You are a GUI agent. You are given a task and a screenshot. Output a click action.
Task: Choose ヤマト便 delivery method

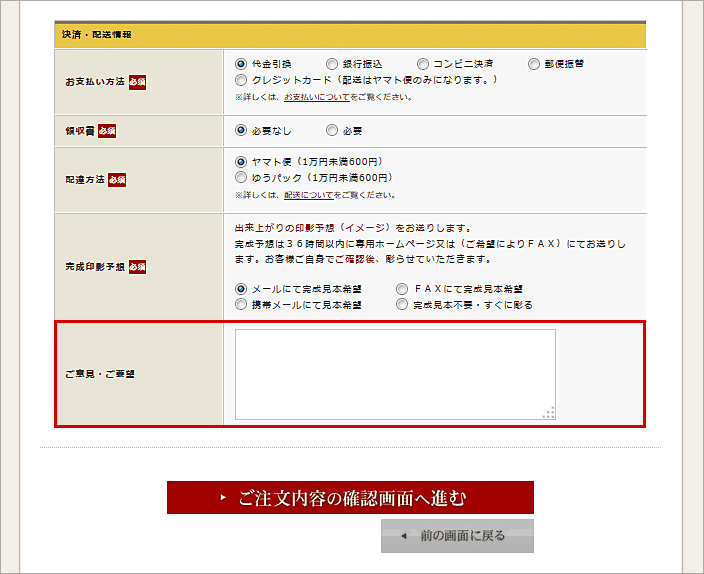point(241,161)
